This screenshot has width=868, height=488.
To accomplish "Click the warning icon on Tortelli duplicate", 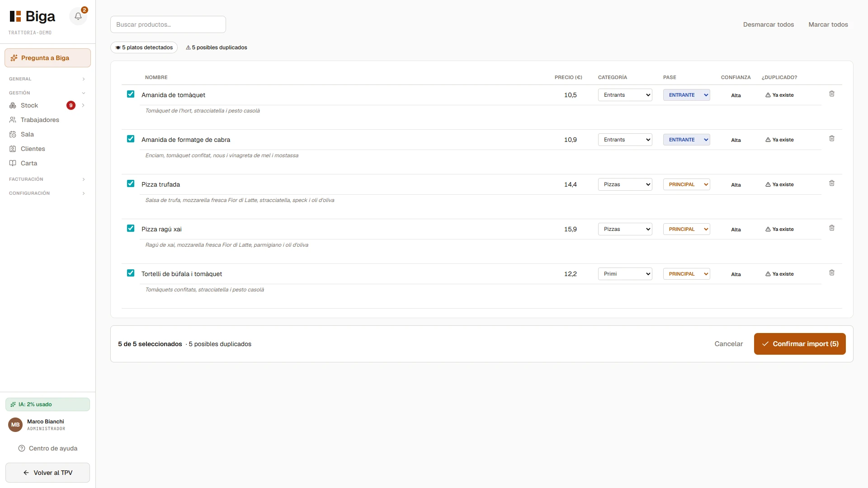I will coord(768,274).
